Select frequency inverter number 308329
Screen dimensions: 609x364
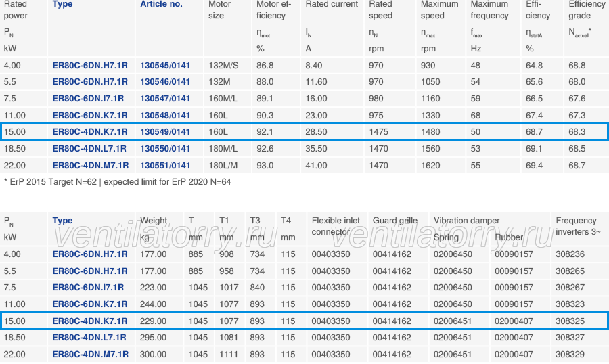[x=570, y=355]
